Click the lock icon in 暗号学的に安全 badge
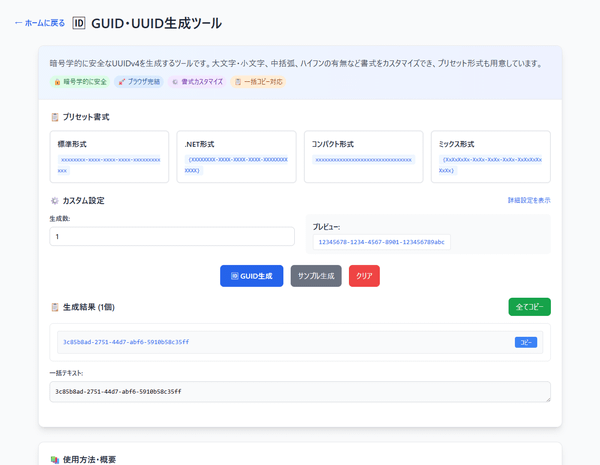600x465 pixels. tap(58, 82)
